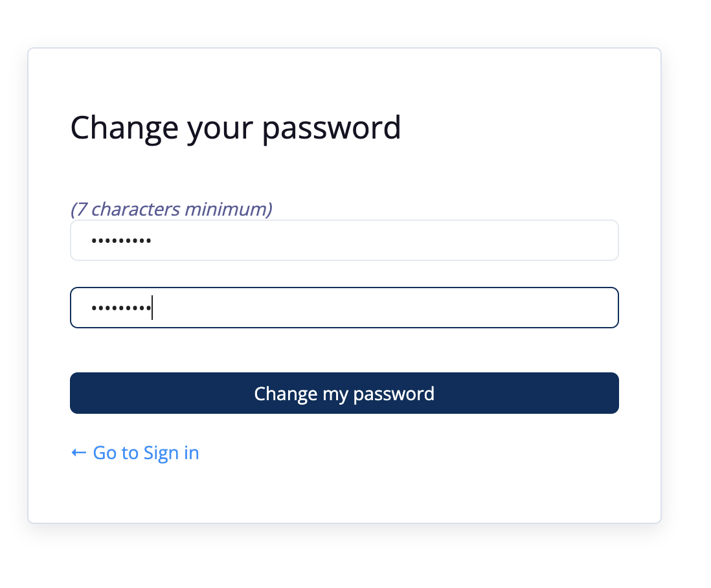711x588 pixels.
Task: Click the word Sign in the link
Action: 161,453
